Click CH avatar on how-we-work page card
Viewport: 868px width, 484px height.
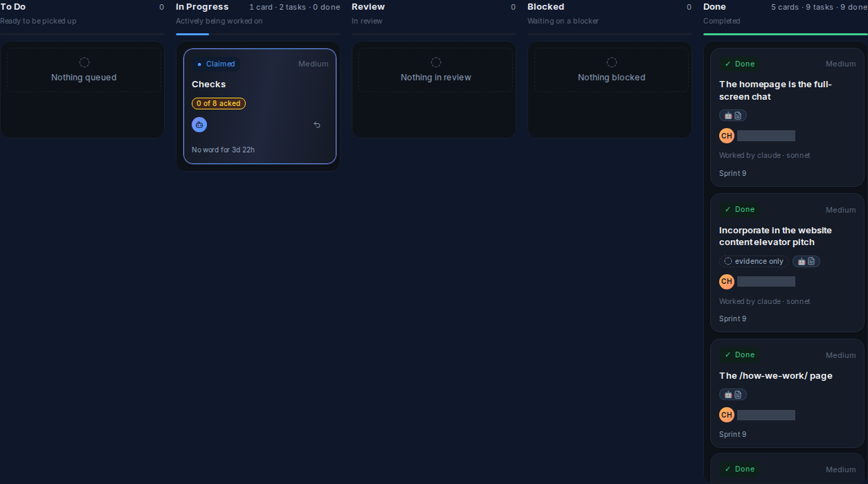click(727, 415)
